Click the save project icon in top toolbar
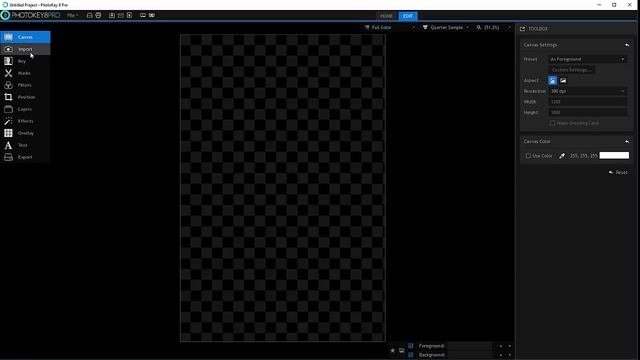 click(89, 16)
